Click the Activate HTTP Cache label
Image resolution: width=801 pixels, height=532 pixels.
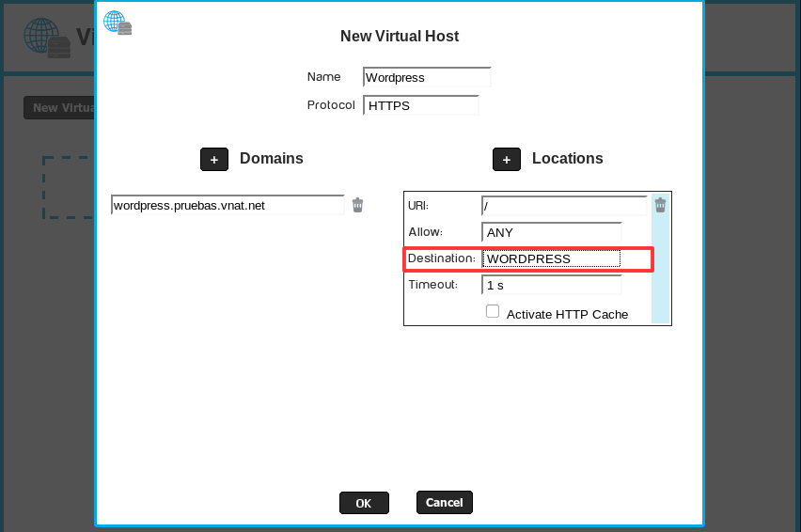(567, 315)
